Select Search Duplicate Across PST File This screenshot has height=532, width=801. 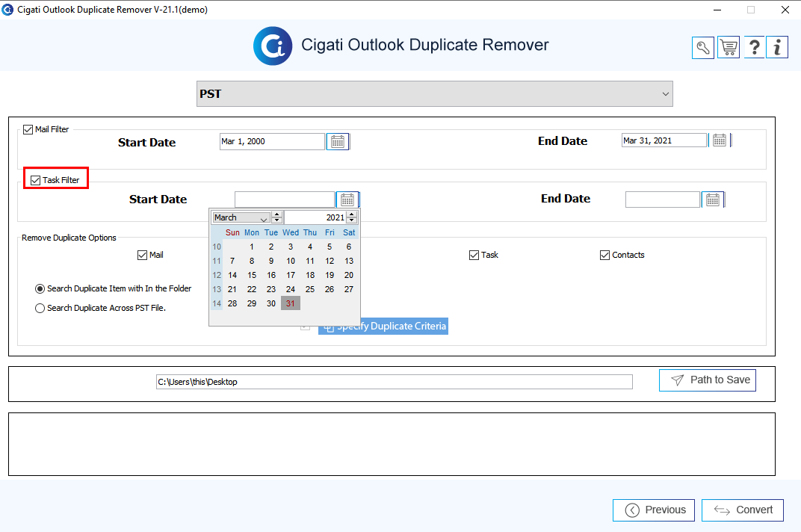[x=40, y=308]
